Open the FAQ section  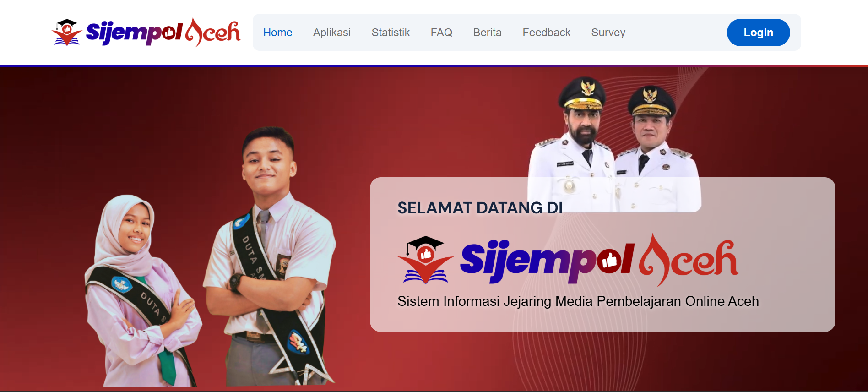[441, 33]
